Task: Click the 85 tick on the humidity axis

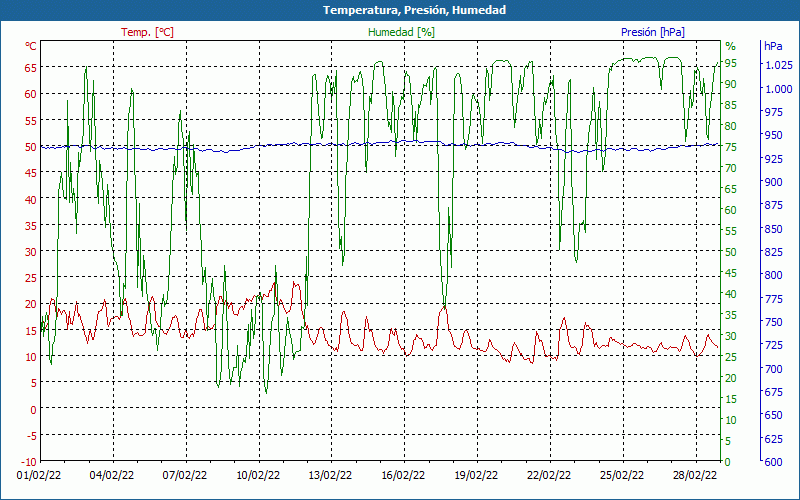Action: 731,105
